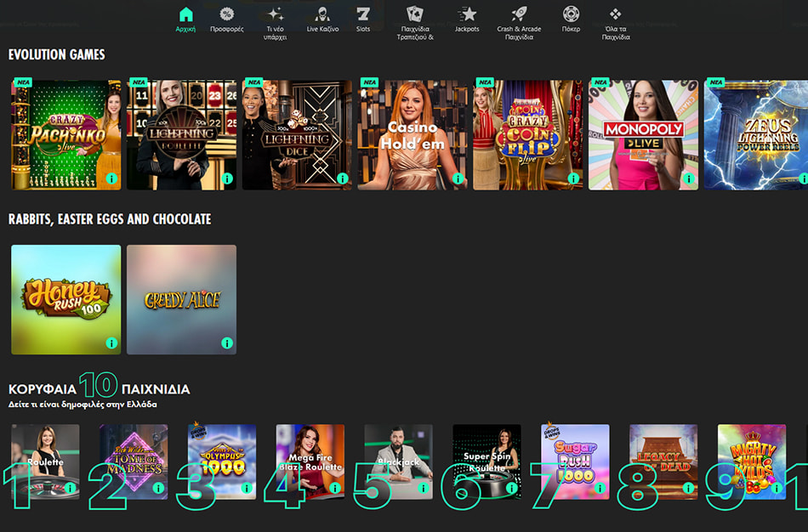Show info for Legacy of Dead
Screen dimensions: 808x532
click(688, 488)
